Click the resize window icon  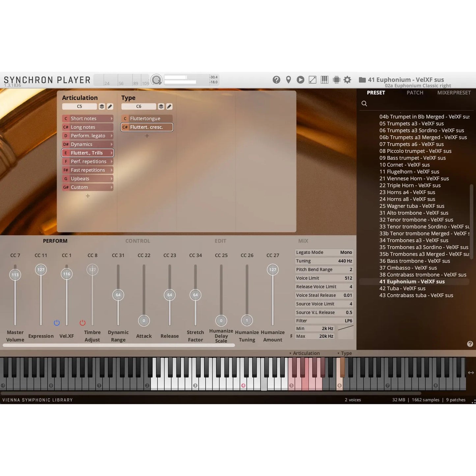312,80
